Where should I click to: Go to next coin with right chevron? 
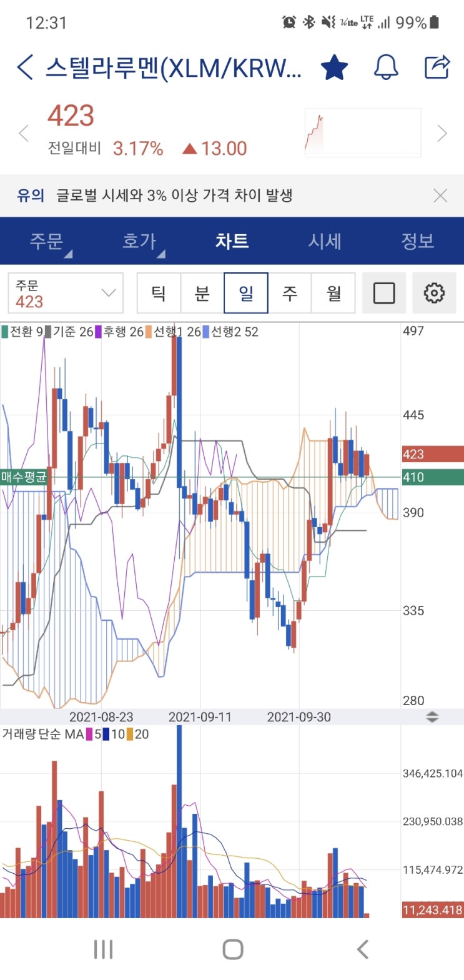pos(442,133)
